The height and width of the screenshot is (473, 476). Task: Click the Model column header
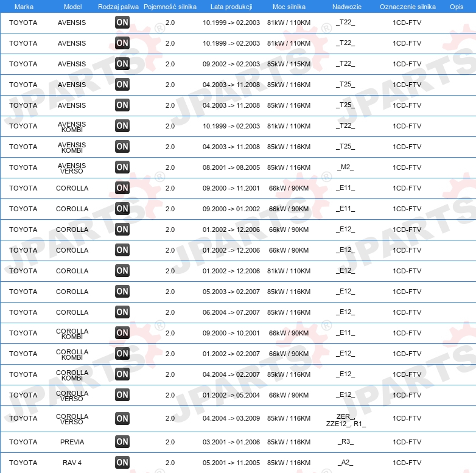click(73, 7)
